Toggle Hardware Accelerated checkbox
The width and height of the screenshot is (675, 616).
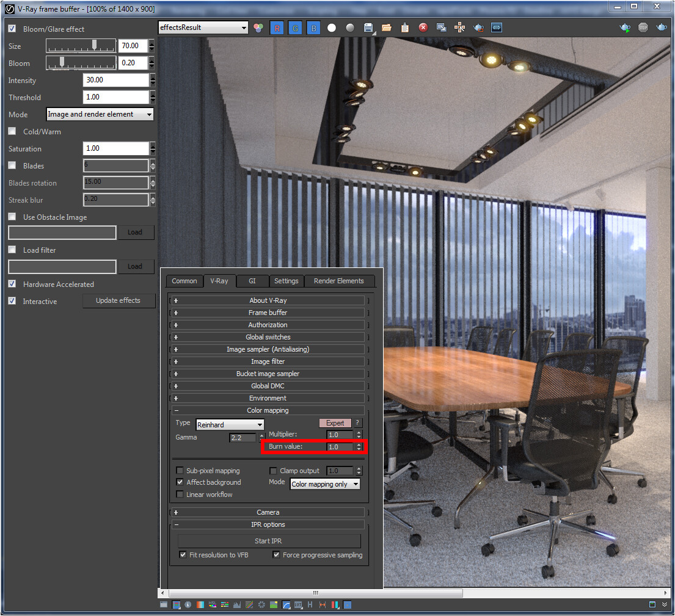tap(12, 284)
